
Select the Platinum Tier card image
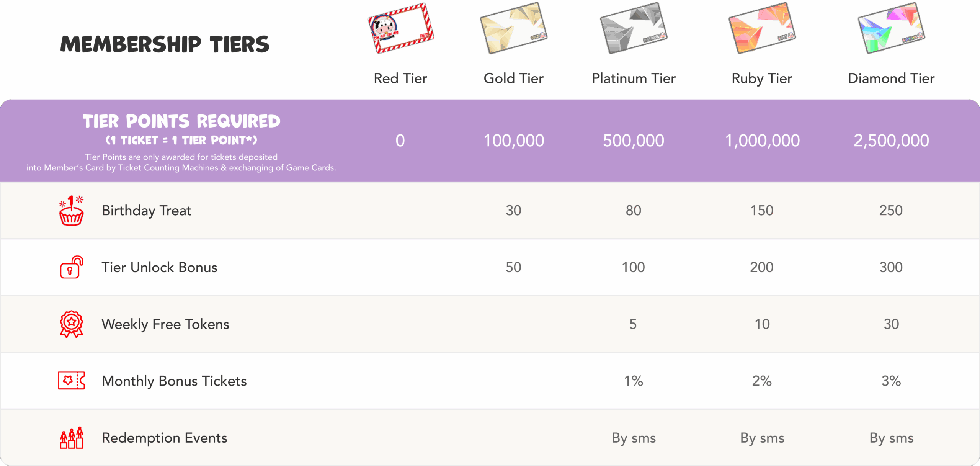pos(634,28)
